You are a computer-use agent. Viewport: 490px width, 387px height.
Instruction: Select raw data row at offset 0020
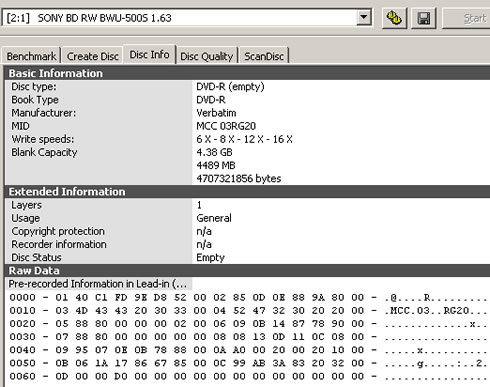[x=247, y=323]
